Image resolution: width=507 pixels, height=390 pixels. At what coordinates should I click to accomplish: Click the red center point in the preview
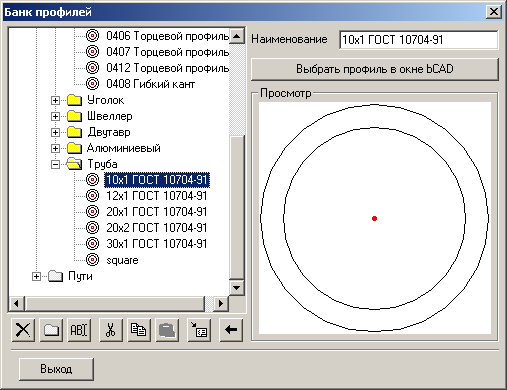[374, 218]
